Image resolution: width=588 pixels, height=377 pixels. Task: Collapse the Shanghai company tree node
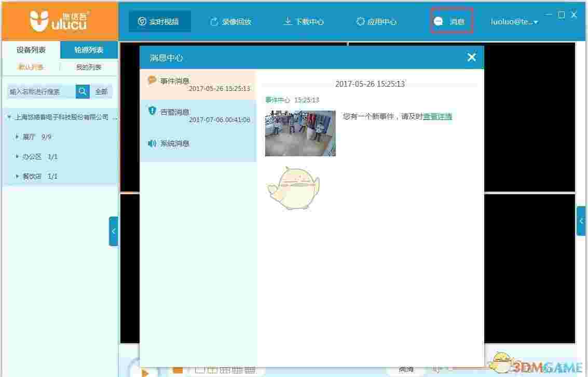[x=9, y=117]
